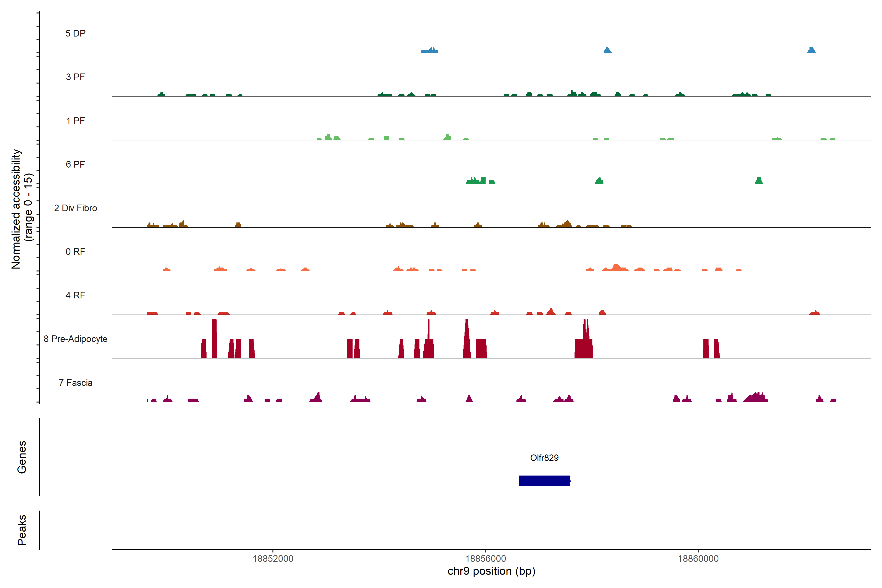Click the 18852000 axis tick label
This screenshot has width=882, height=588.
coord(273,558)
